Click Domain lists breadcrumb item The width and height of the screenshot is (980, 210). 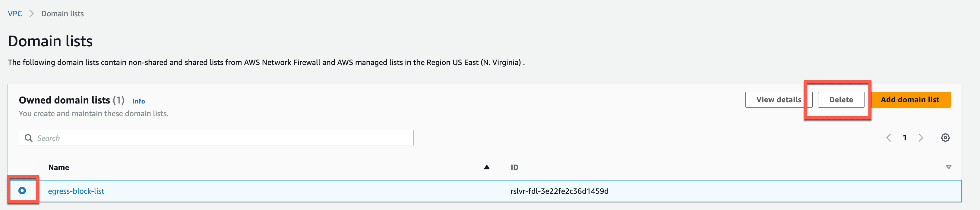tap(62, 14)
